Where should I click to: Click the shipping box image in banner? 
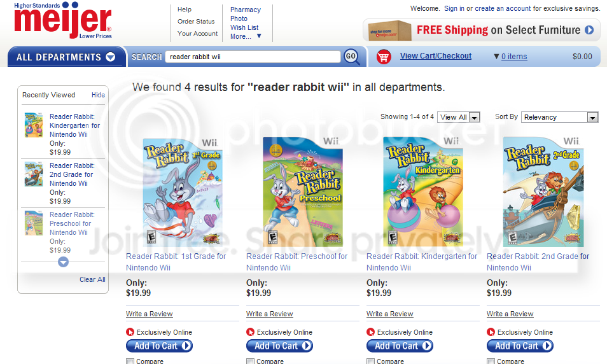click(390, 31)
